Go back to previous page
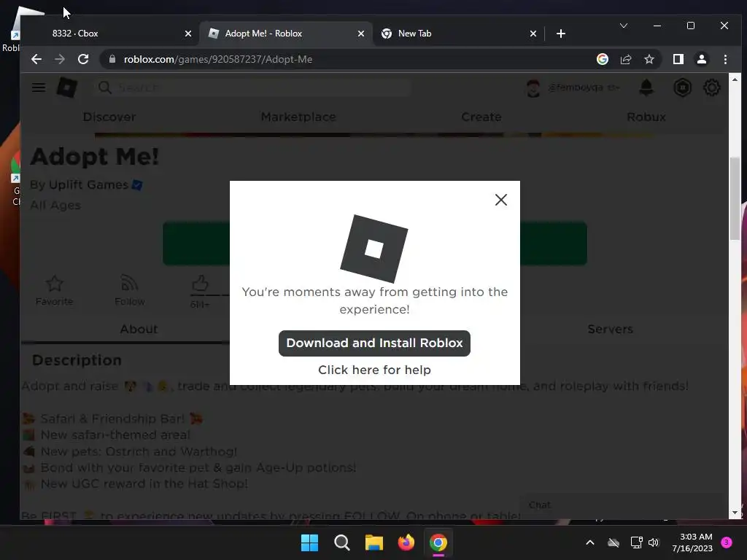Viewport: 747px width, 560px height. [36, 59]
